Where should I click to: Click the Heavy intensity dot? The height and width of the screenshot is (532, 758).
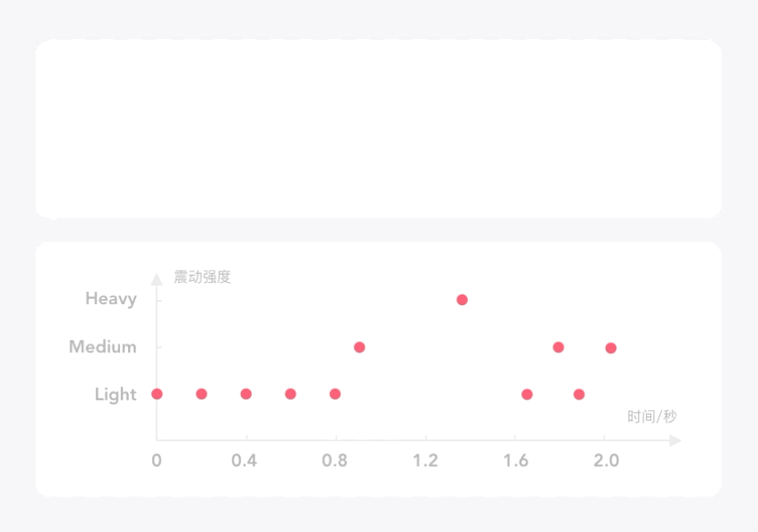coord(462,300)
